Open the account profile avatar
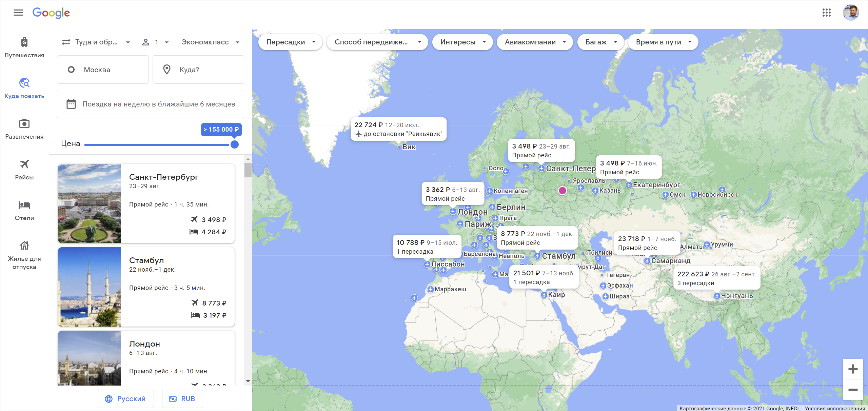868x411 pixels. tap(851, 13)
